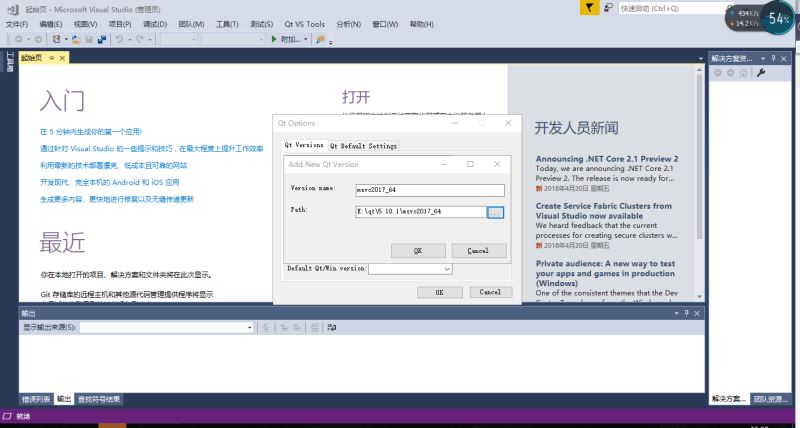The height and width of the screenshot is (428, 800).
Task: Click OK in Add New Qt Version dialog
Action: click(x=418, y=250)
